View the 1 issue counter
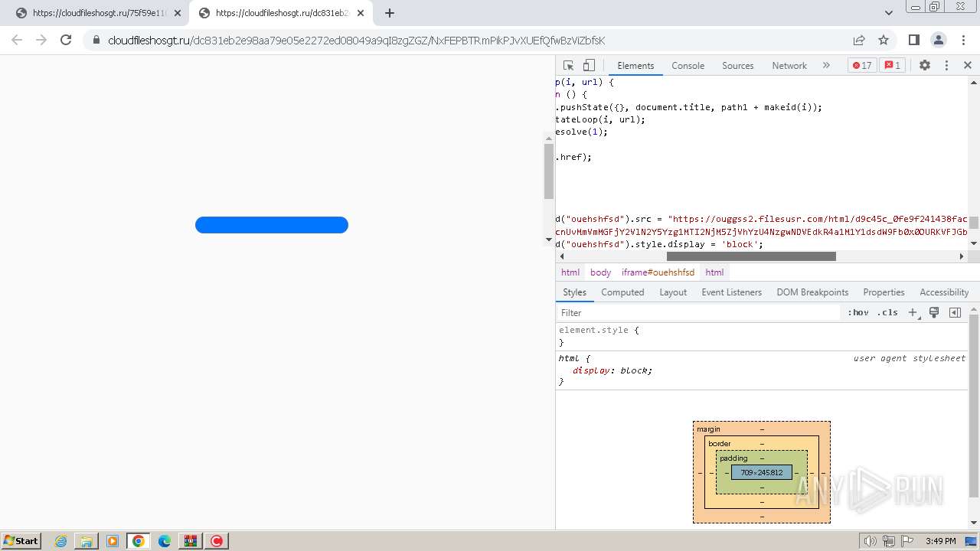Viewport: 980px width, 551px height. (892, 66)
